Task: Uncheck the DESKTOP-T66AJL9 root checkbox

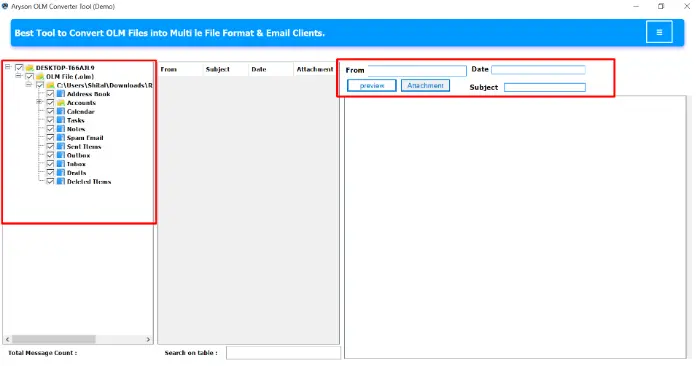Action: (x=19, y=68)
